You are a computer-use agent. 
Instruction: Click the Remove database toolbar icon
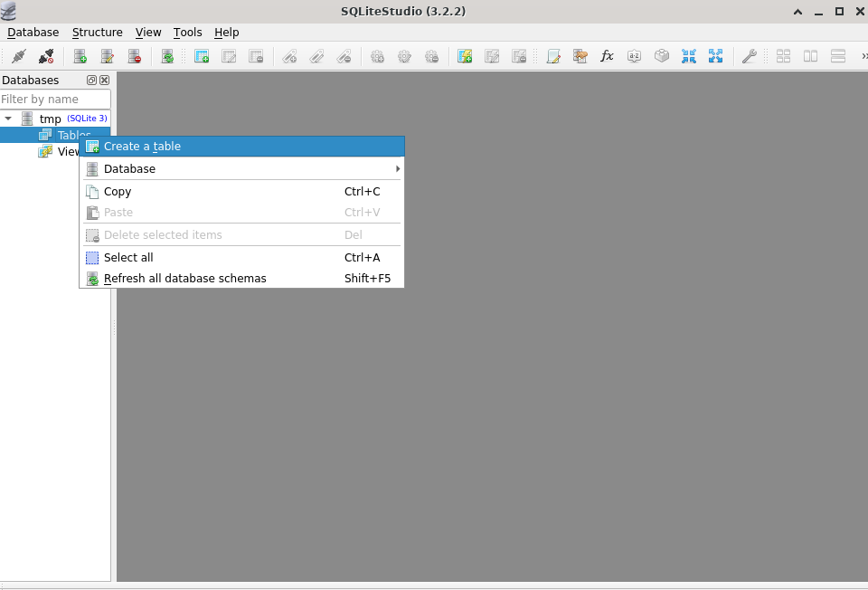click(x=135, y=56)
